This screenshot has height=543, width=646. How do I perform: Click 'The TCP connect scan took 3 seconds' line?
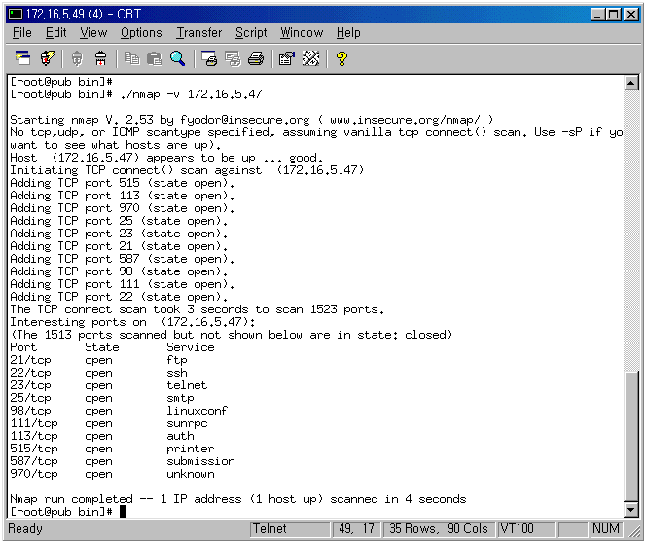point(197,309)
